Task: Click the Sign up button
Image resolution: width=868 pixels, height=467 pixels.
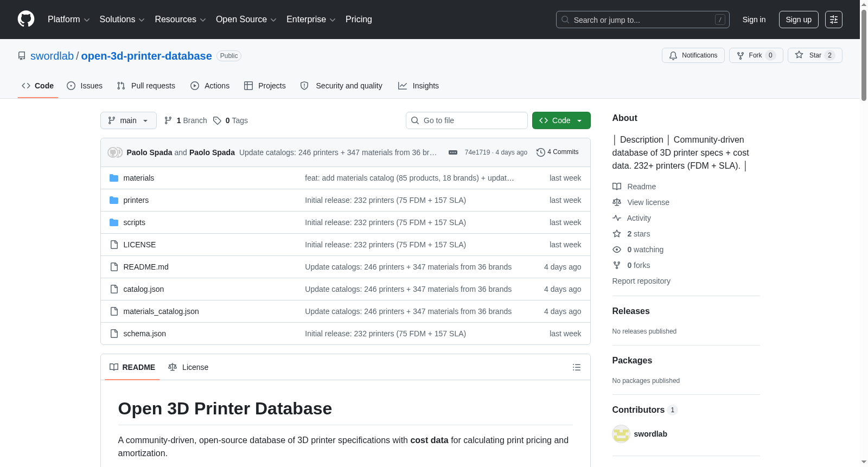Action: 799,20
